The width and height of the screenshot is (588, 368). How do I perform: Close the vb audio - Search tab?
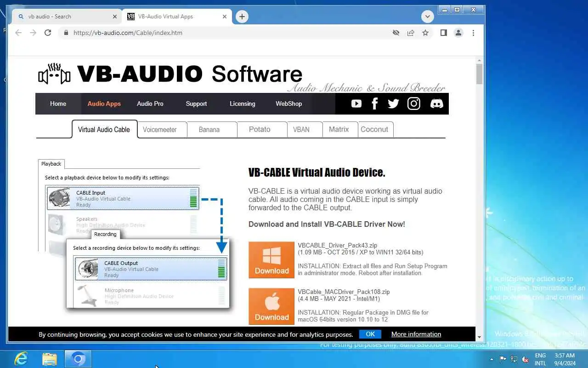click(115, 17)
